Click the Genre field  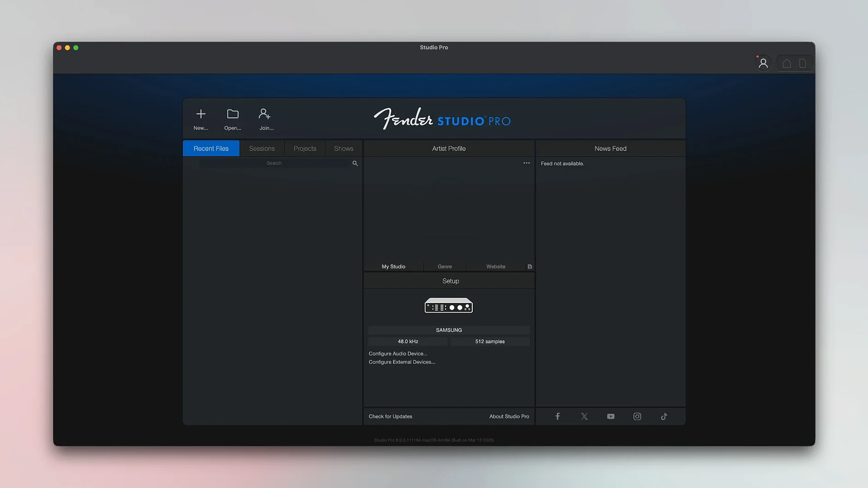[x=445, y=267]
